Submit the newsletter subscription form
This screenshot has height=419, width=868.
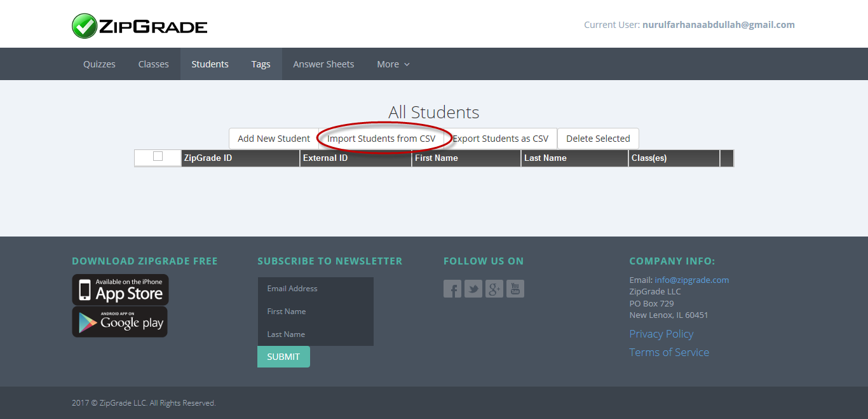[x=283, y=357]
